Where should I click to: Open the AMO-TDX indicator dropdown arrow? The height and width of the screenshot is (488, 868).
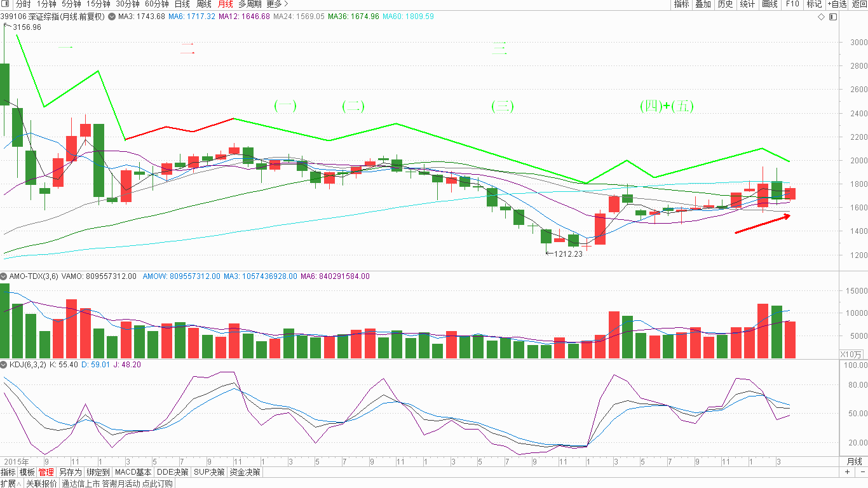4,276
